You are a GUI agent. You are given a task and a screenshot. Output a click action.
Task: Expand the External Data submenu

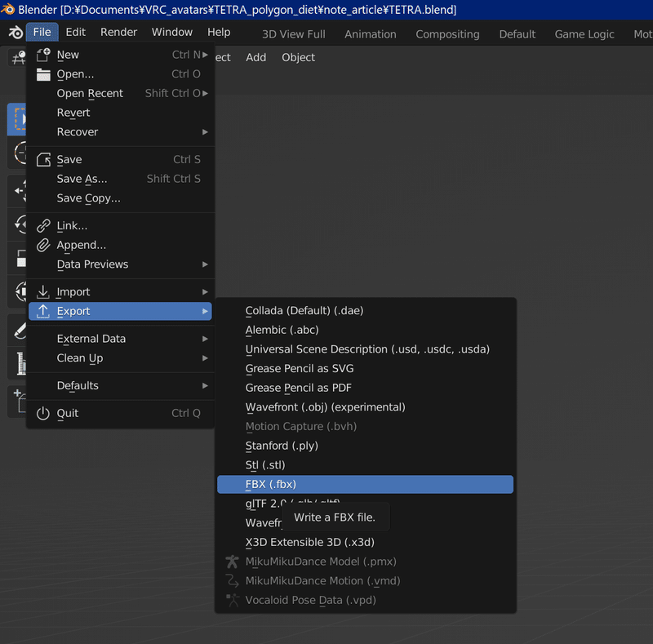click(x=121, y=339)
